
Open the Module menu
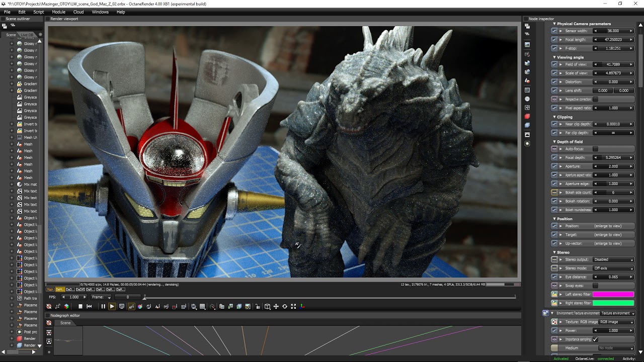(58, 12)
